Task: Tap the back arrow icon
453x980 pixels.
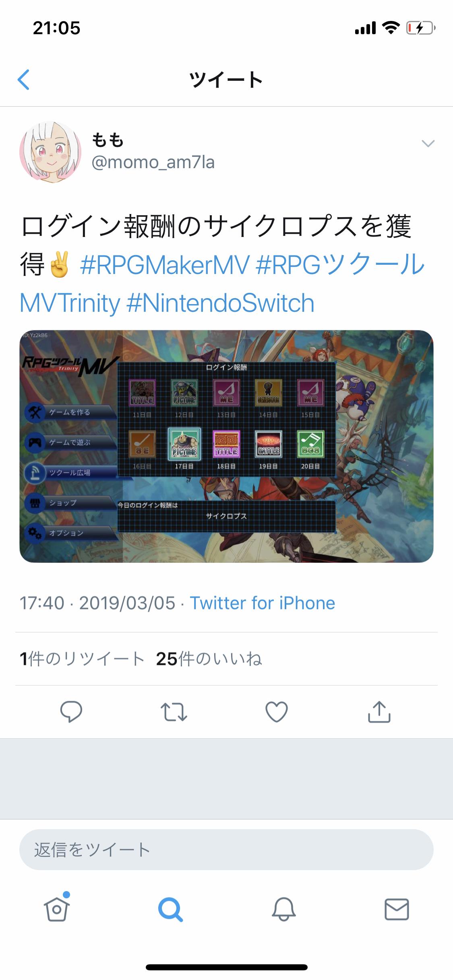Action: [x=24, y=80]
